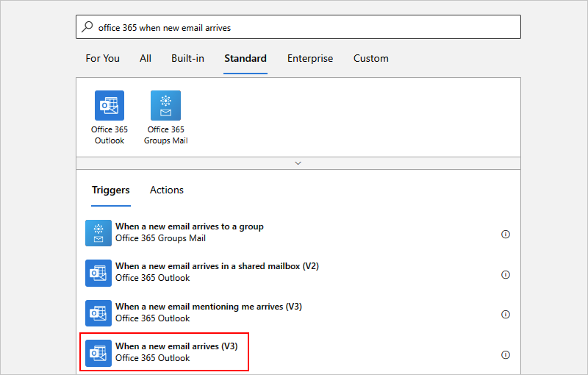588x375 pixels.
Task: Switch to the For You tab
Action: click(x=103, y=58)
